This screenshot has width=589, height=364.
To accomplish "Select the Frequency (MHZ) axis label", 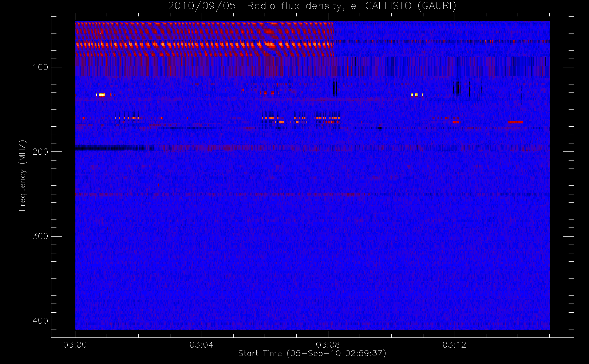I will coord(23,175).
